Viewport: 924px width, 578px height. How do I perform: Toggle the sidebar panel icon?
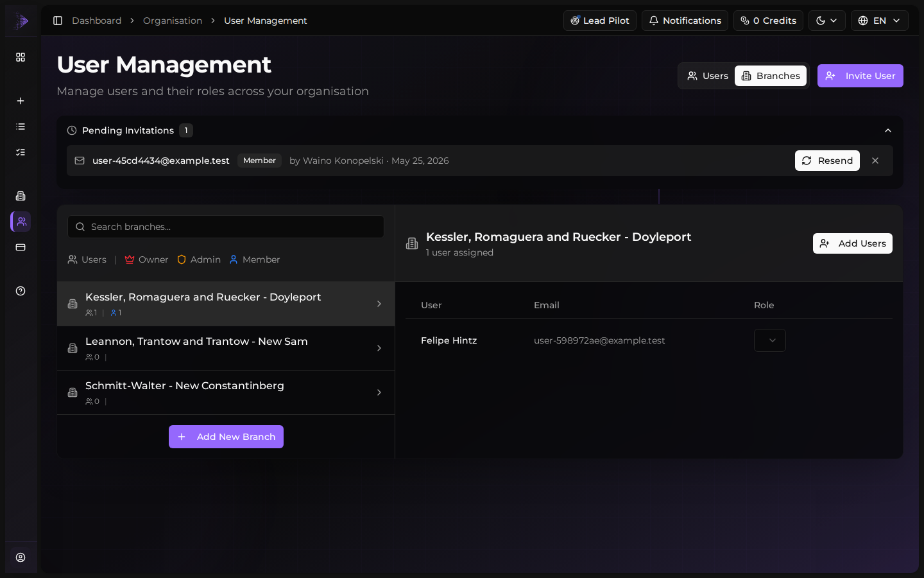[x=58, y=21]
